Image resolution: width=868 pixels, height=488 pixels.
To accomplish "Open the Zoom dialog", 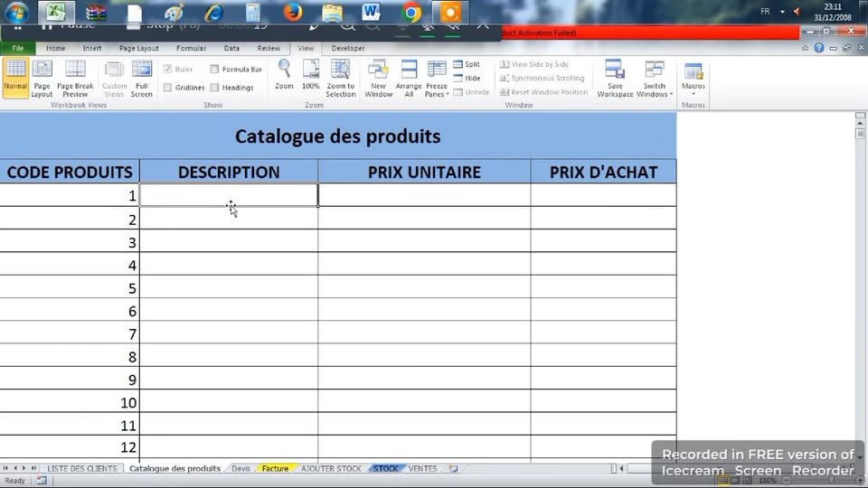I will (284, 75).
